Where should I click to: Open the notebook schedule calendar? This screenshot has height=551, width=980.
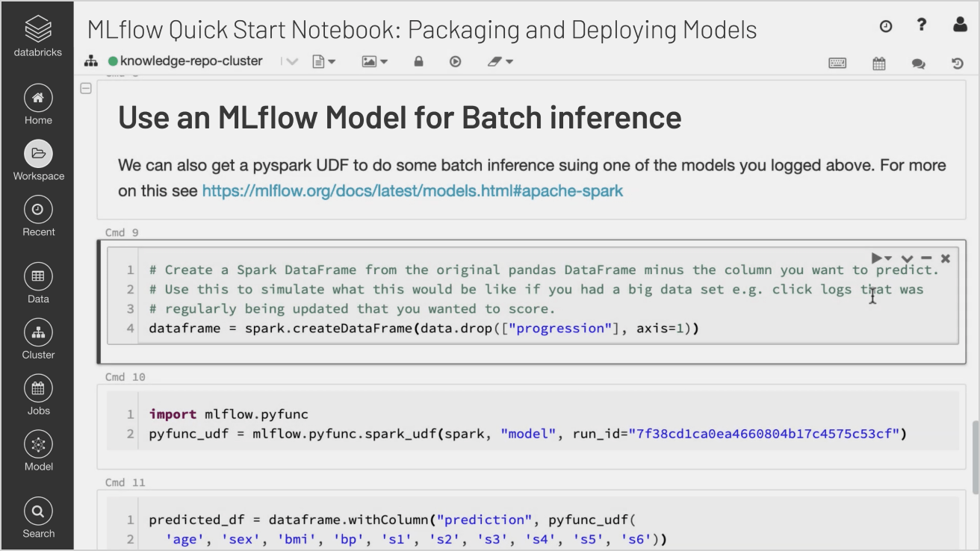pyautogui.click(x=879, y=63)
